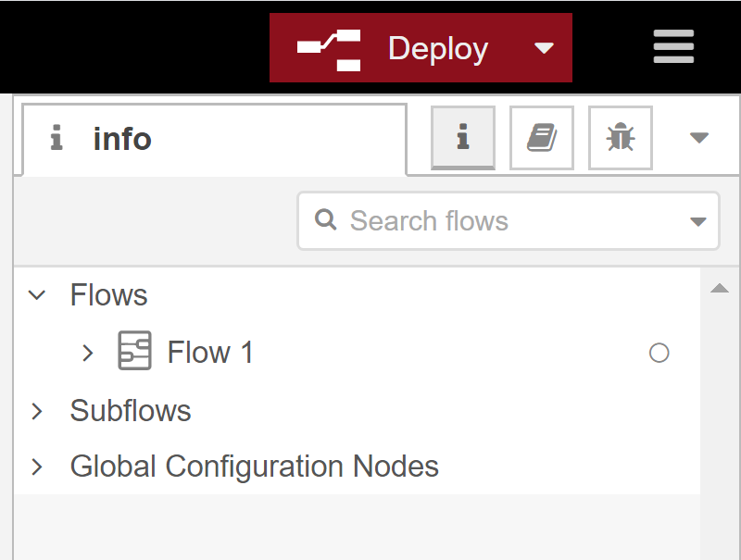Select the Flow 1 entry

211,353
